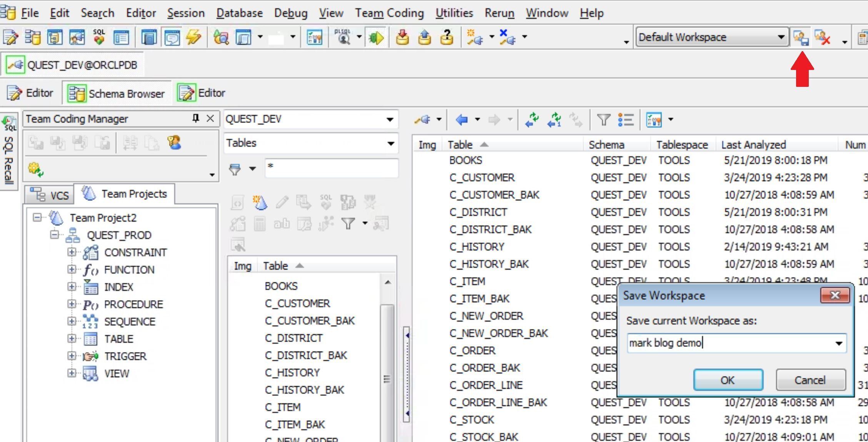This screenshot has height=442, width=868.
Task: Click the Refresh Current List icon numbered 1
Action: click(554, 120)
